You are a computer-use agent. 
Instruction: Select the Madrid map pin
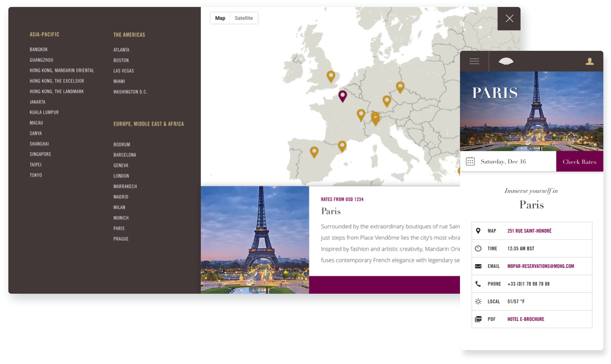314,152
